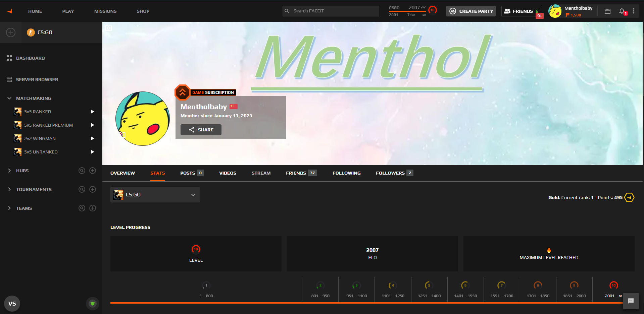Select 5v5 Unranked matchmaking
Viewport: 644px width, 314px height.
click(x=41, y=152)
